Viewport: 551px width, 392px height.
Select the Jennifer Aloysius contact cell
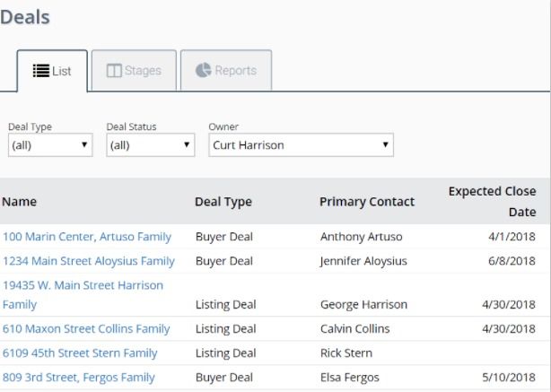point(363,261)
